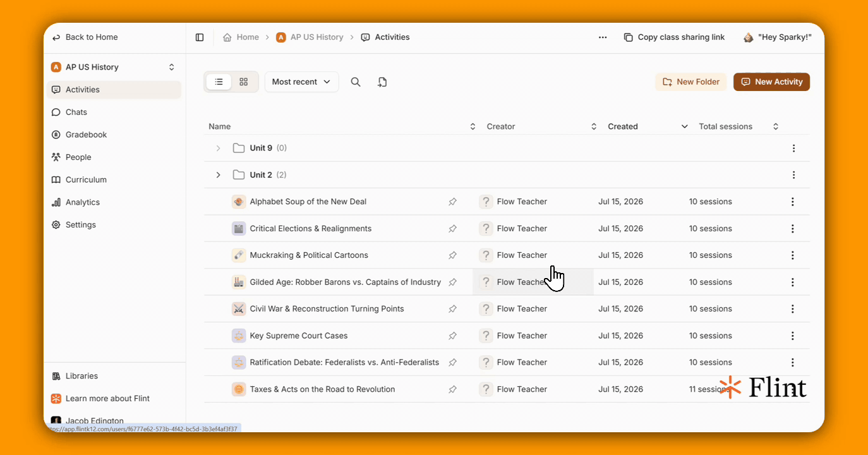Image resolution: width=868 pixels, height=455 pixels.
Task: Open options for Critical Elections & Realignments
Action: point(793,229)
